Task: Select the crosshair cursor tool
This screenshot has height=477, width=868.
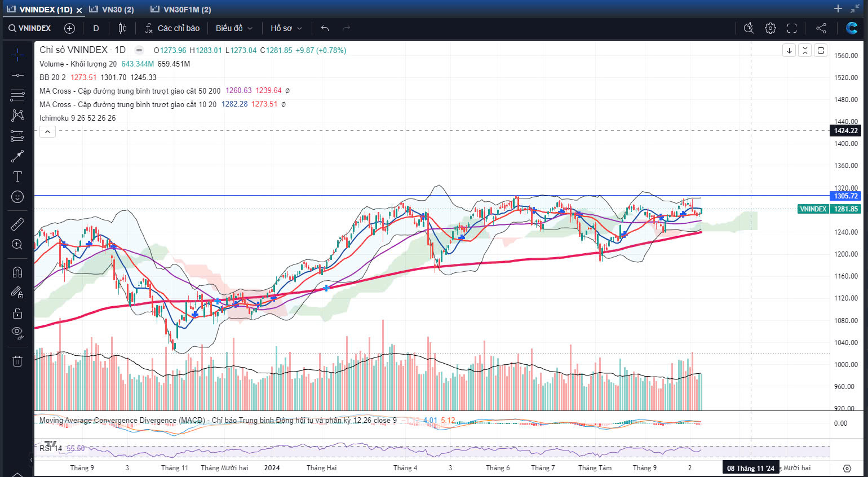Action: coord(17,55)
